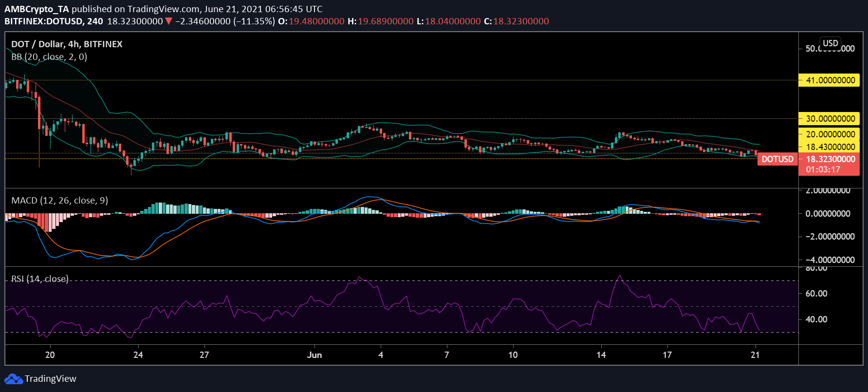This screenshot has height=392, width=868.
Task: Click the open value O:19.48000000
Action: 311,21
